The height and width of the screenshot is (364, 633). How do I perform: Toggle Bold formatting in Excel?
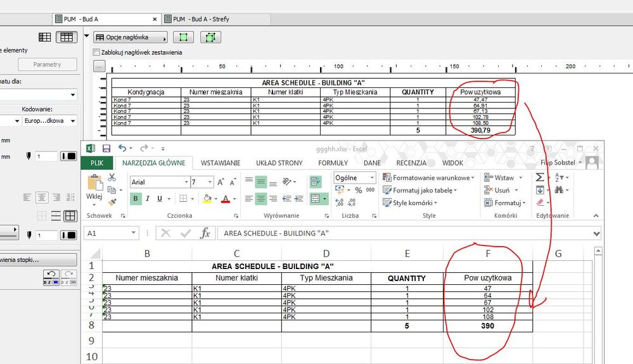pyautogui.click(x=136, y=199)
